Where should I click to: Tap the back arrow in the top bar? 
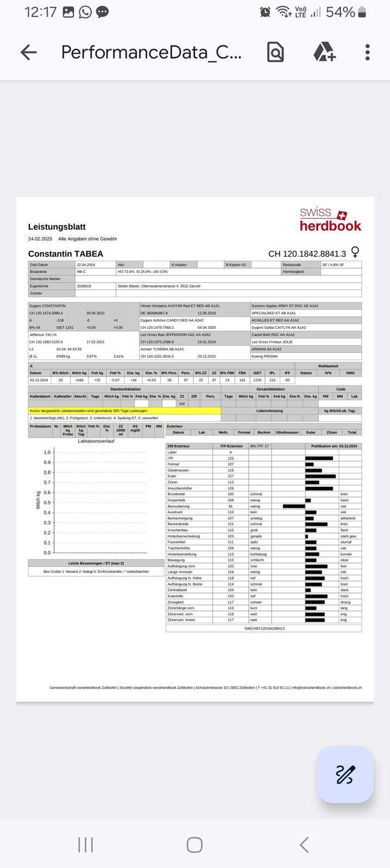coord(29,52)
